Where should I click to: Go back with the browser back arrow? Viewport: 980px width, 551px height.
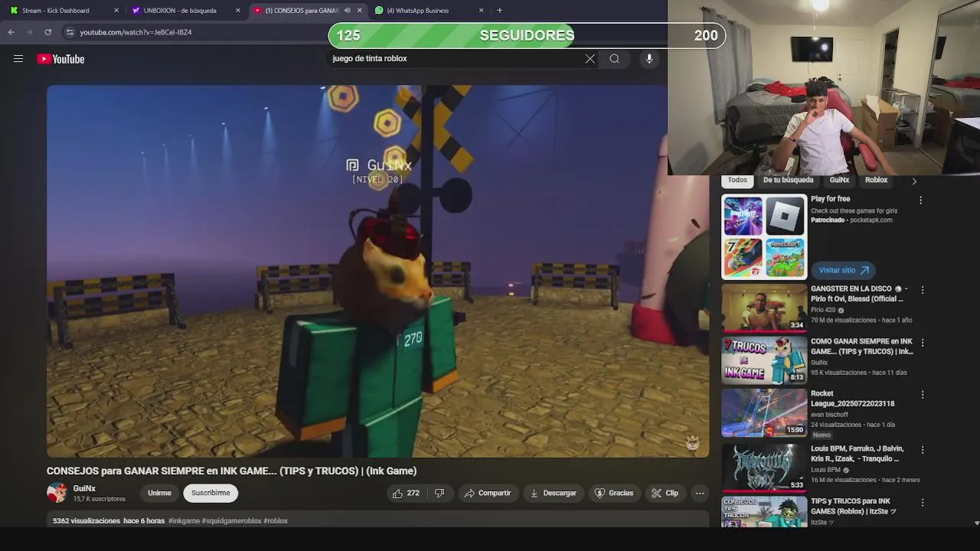point(11,32)
